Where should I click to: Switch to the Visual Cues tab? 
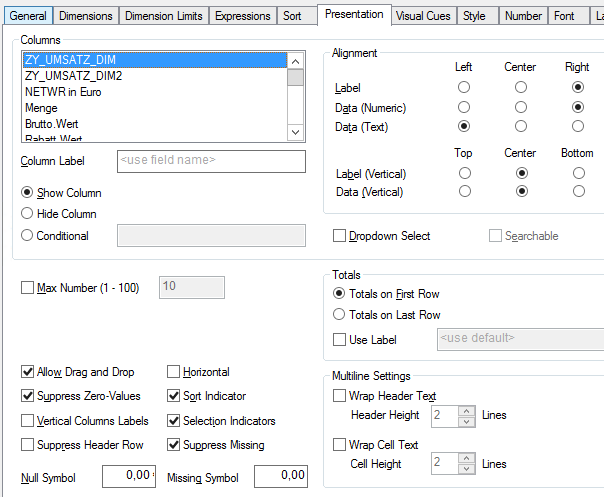tap(423, 16)
